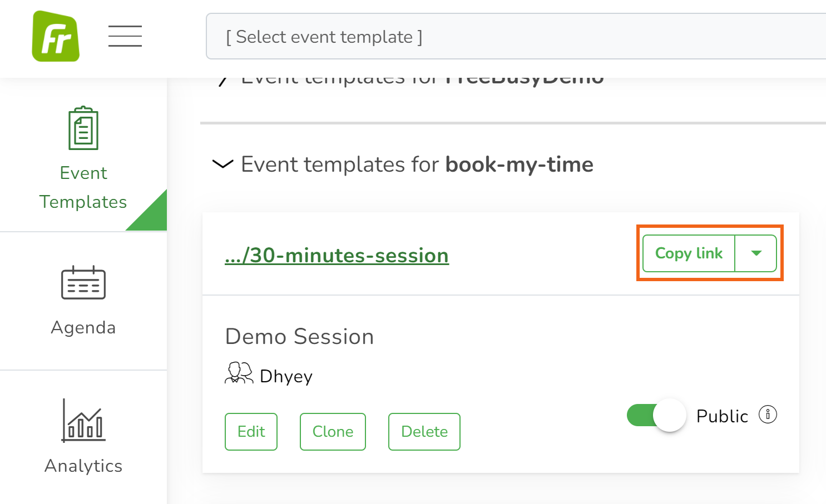Image resolution: width=826 pixels, height=504 pixels.
Task: Click the Clone button
Action: point(333,432)
